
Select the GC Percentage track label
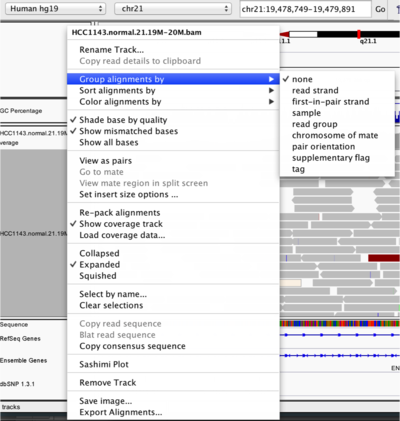coord(21,111)
